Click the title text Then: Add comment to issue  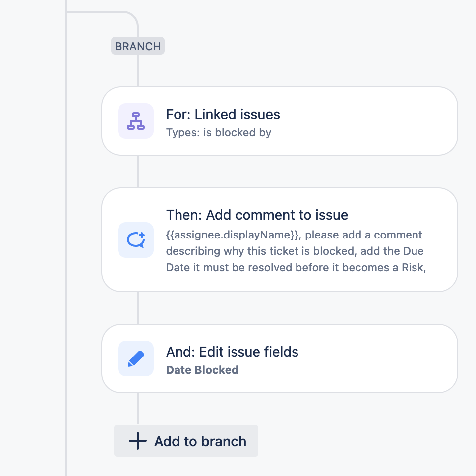tap(257, 215)
